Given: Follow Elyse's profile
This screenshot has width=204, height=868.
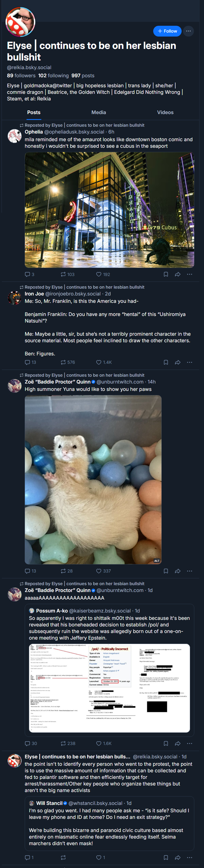Looking at the screenshot, I should pyautogui.click(x=167, y=31).
